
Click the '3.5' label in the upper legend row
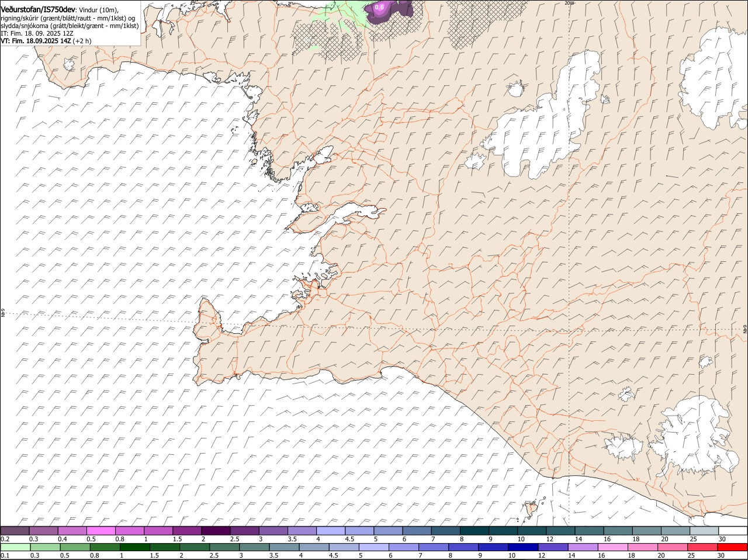tap(293, 539)
